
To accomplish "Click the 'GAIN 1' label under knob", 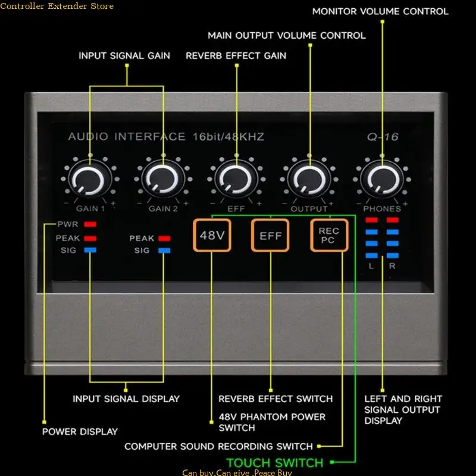I will pos(90,209).
